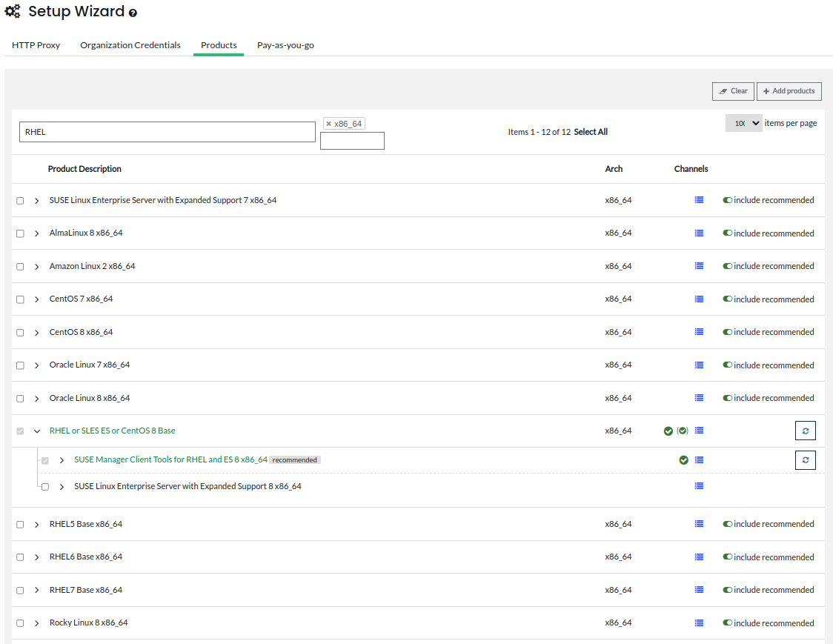Screen dimensions: 833x644
Task: Click the Clear button
Action: pyautogui.click(x=733, y=91)
